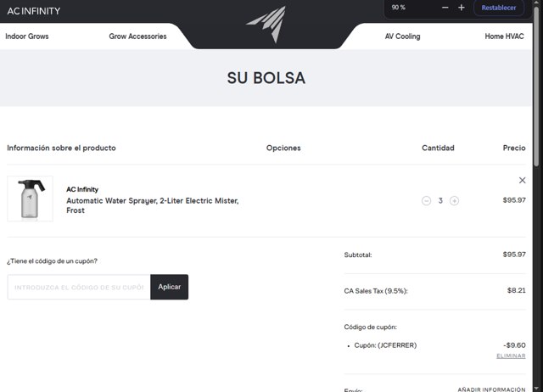Select the Home HVAC menu item

(x=504, y=36)
